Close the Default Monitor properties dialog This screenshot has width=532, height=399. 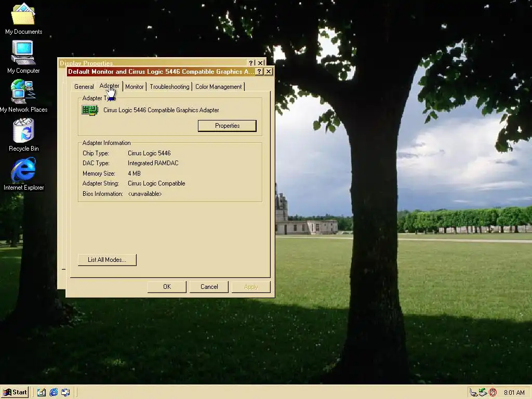click(x=269, y=72)
